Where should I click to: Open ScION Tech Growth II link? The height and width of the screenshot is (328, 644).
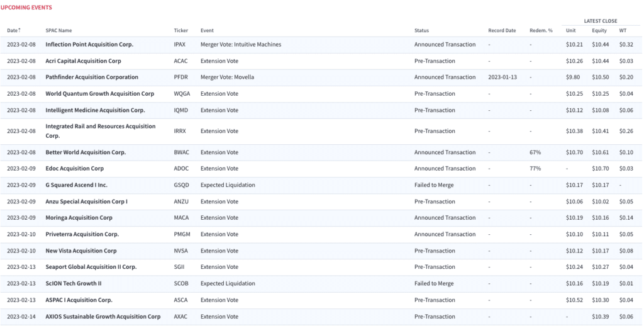(74, 283)
